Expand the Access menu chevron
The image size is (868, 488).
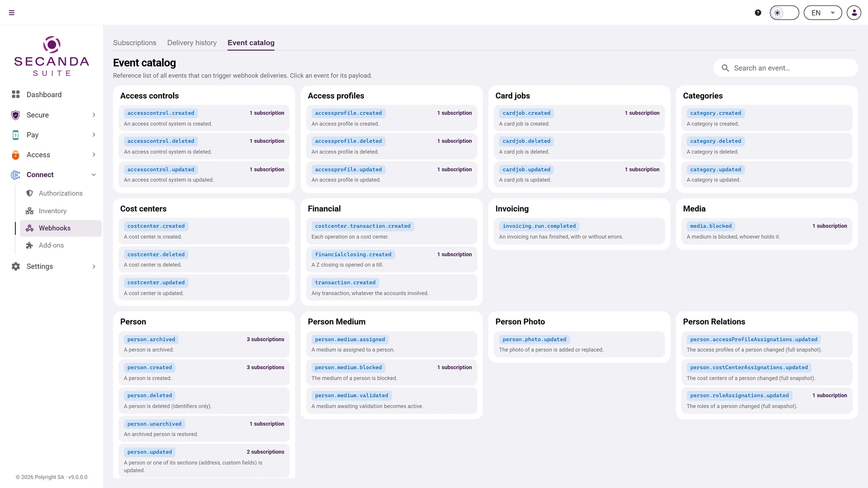coord(94,155)
